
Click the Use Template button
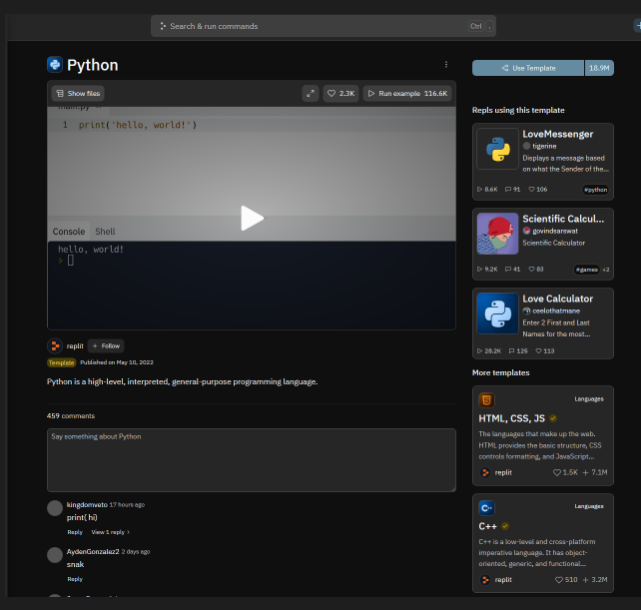click(528, 68)
